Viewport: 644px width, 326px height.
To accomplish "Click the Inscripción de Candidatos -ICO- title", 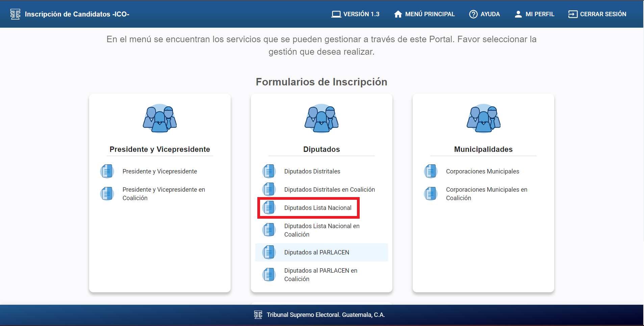I will (x=77, y=14).
